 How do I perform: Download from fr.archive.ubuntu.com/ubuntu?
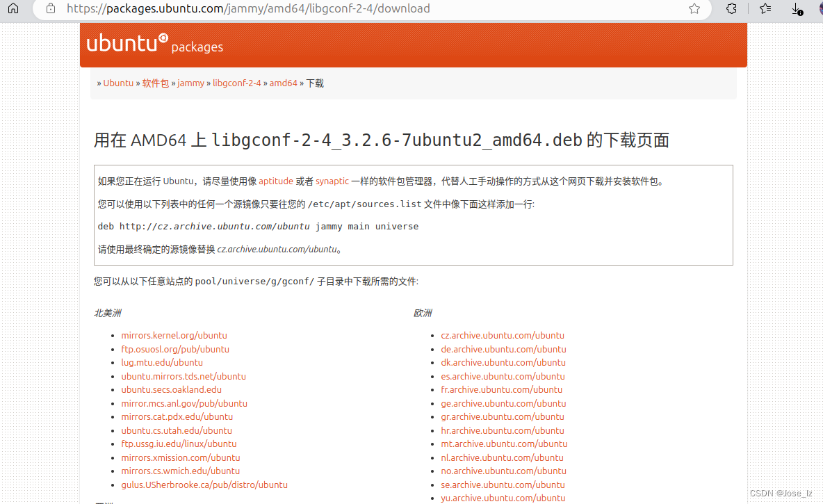pos(501,389)
